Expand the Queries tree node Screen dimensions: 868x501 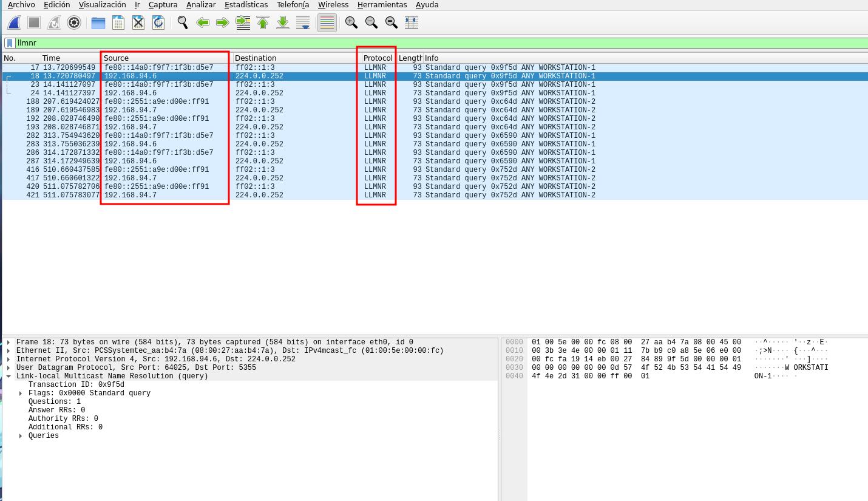(21, 436)
